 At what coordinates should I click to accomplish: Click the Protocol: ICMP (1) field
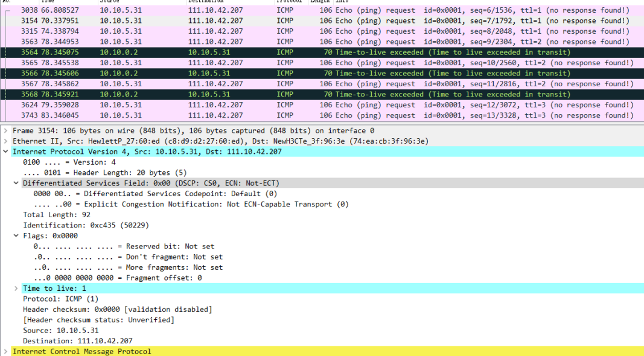point(61,299)
